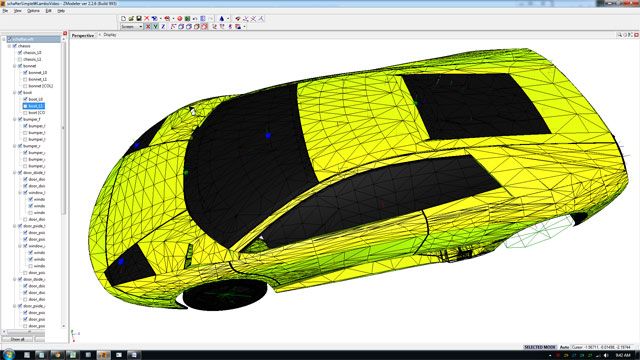Screen dimensions: 640x360
Task: Open the Screen axis dropdown
Action: coord(131,27)
